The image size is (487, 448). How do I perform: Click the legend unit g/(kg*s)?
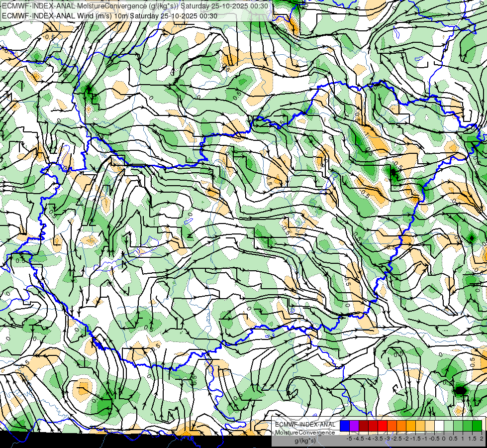(305, 441)
